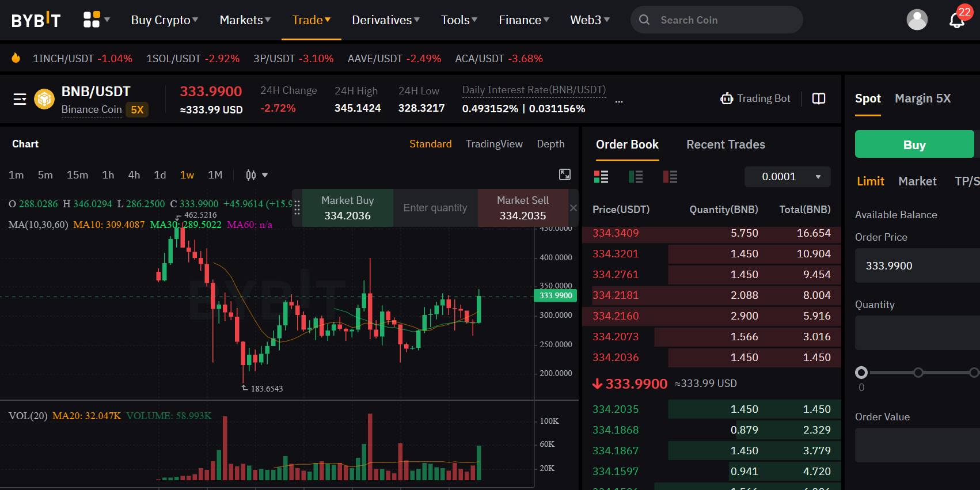The width and height of the screenshot is (980, 490).
Task: Show both bids and asks order book view
Action: [601, 177]
